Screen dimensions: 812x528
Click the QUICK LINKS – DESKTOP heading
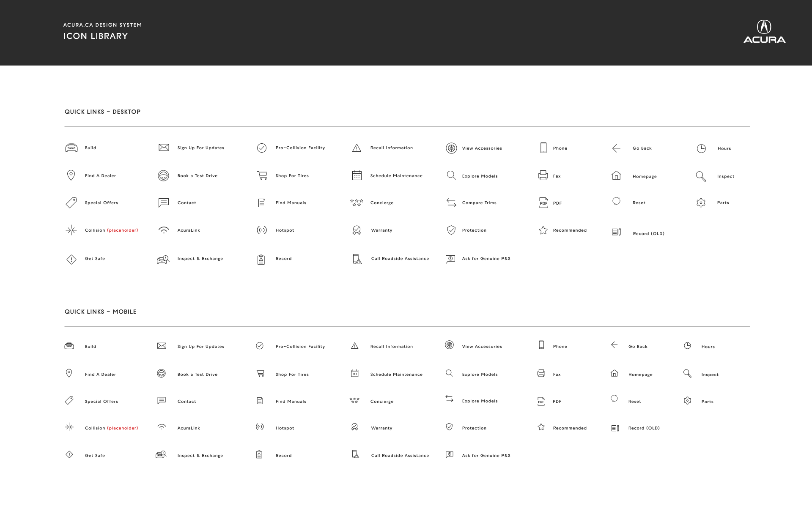[102, 112]
